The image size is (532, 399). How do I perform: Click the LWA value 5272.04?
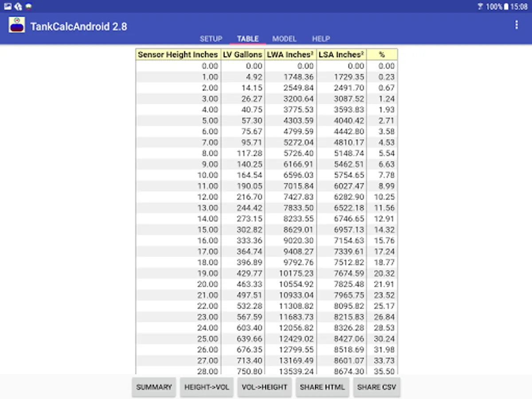[299, 142]
